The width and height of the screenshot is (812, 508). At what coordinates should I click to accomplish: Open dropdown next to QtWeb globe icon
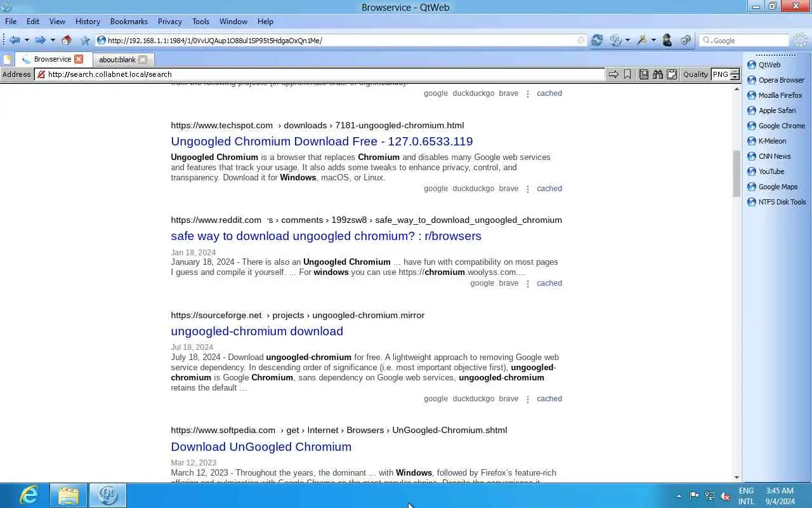click(627, 40)
